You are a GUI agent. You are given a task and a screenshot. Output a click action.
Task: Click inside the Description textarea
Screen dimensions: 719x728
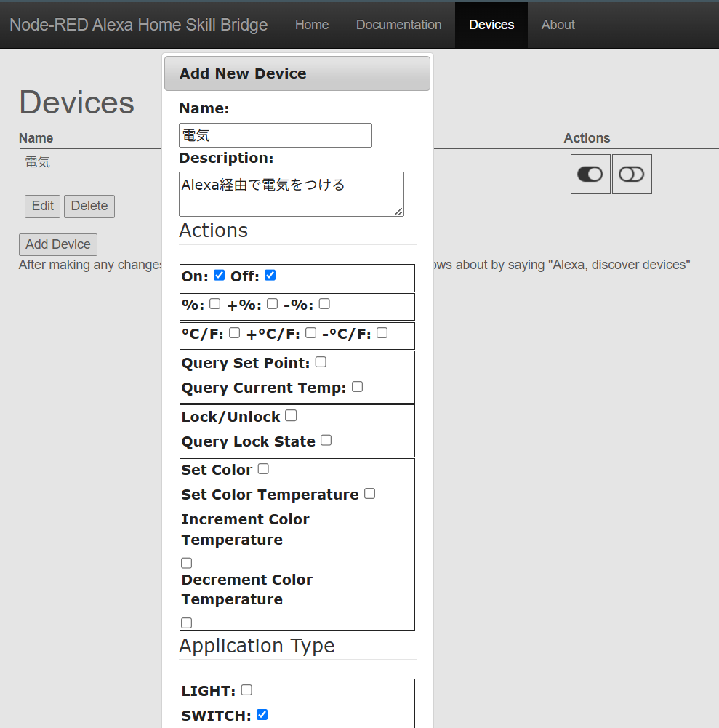click(291, 193)
